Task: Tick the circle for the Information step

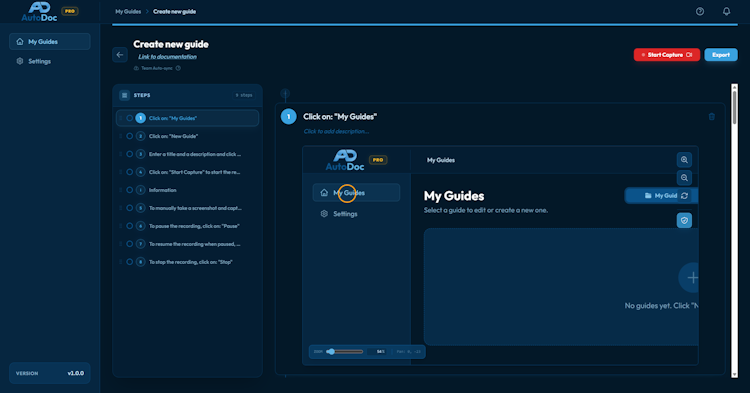Action: [130, 190]
